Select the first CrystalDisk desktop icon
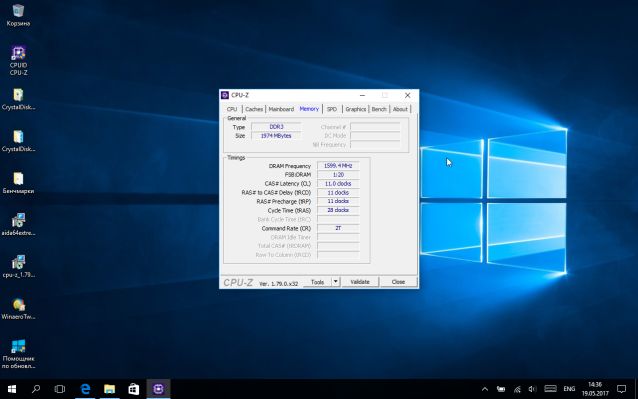Image resolution: width=638 pixels, height=399 pixels. click(18, 99)
